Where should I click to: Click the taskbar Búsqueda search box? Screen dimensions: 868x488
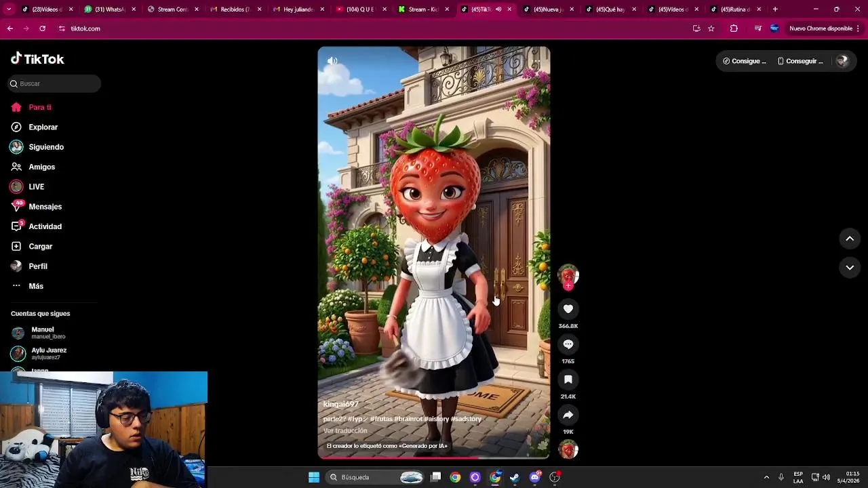click(375, 477)
